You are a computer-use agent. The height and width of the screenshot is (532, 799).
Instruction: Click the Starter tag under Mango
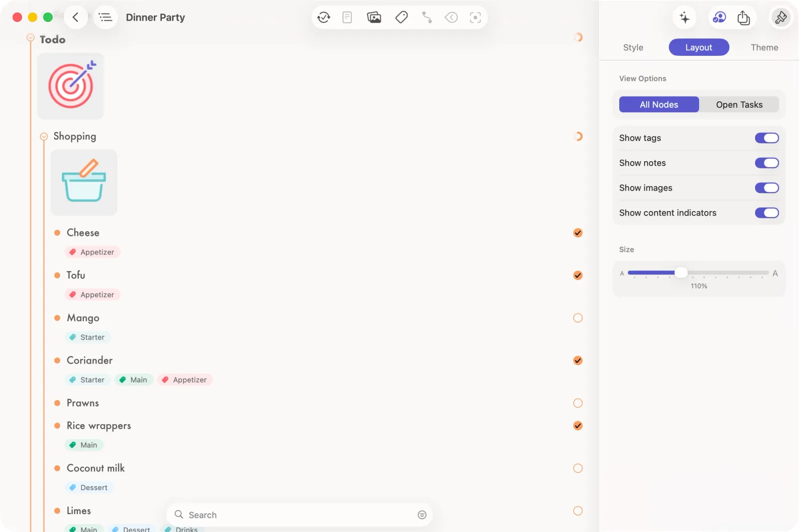pos(88,337)
